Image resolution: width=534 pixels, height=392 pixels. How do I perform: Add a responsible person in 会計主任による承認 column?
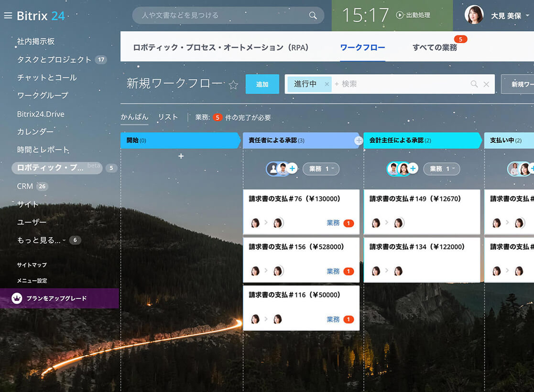coord(413,169)
